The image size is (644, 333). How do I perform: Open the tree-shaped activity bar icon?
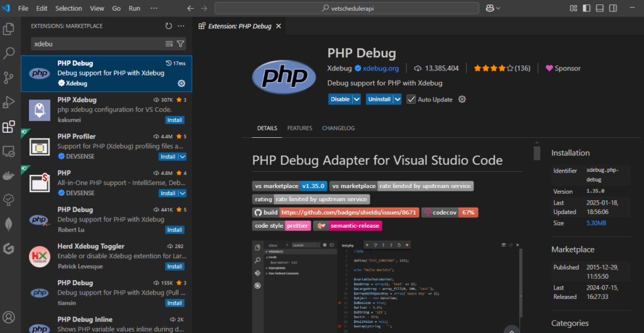coord(9,200)
